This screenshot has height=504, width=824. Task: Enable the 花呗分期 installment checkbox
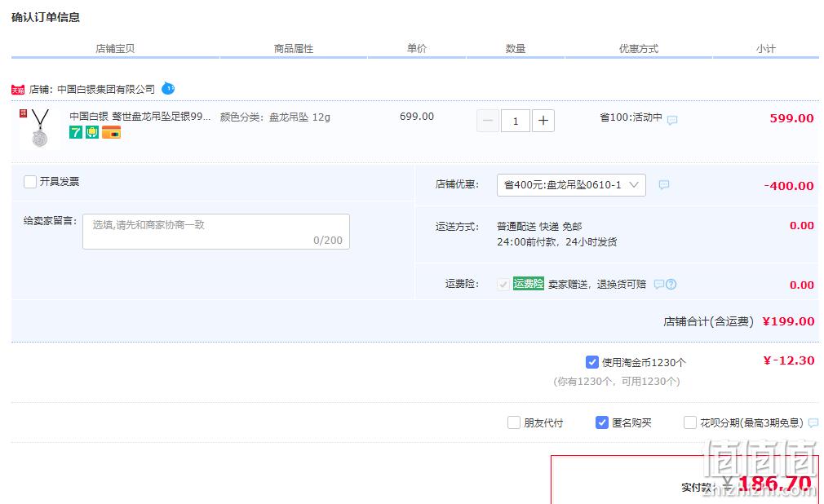point(690,422)
